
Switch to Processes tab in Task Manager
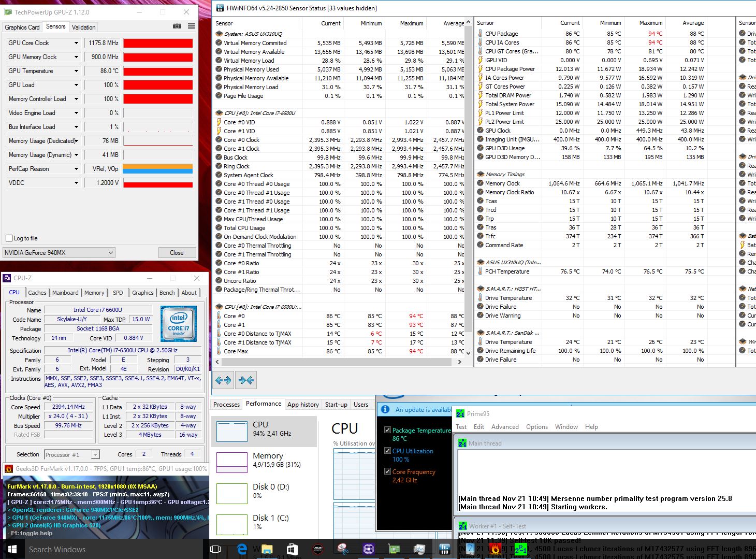click(226, 405)
